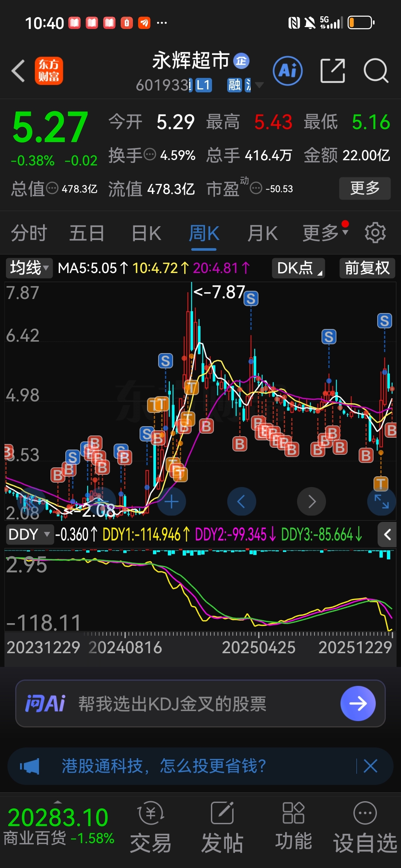Tap the back arrow icon

[x=18, y=71]
